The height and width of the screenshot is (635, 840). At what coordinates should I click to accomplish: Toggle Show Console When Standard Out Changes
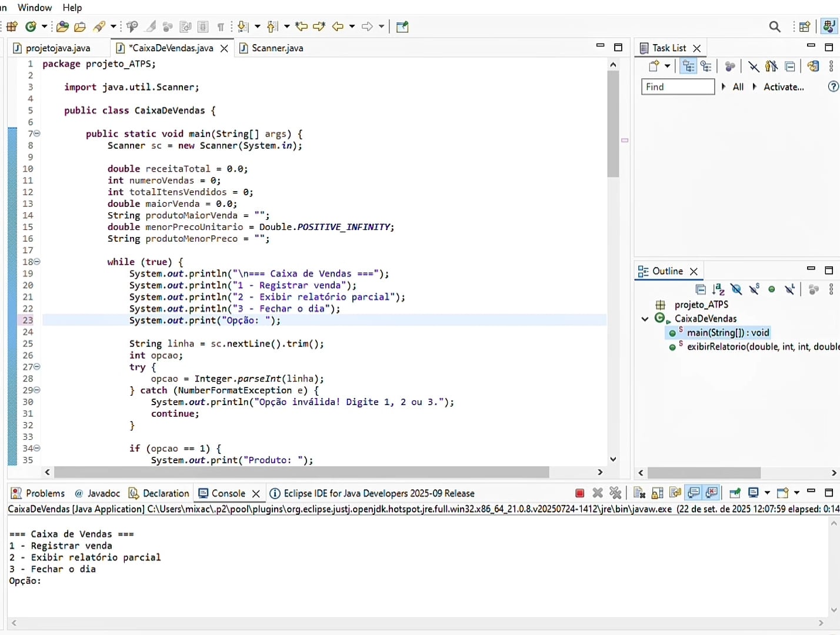pos(694,493)
